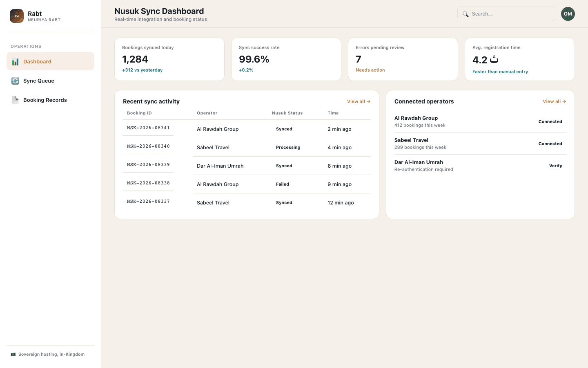Open the Bookings synced today card
Viewport: 588px width, 368px height.
[169, 59]
